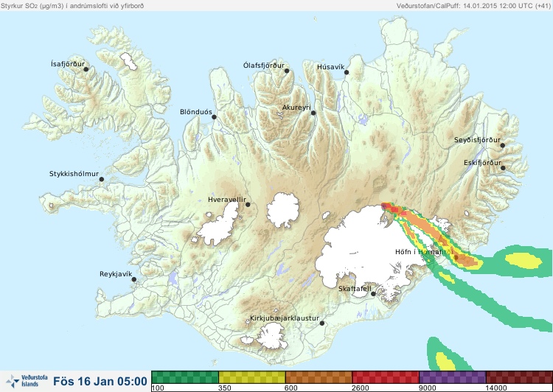Click the Reykjavík city label
This screenshot has width=553, height=392.
tap(116, 274)
